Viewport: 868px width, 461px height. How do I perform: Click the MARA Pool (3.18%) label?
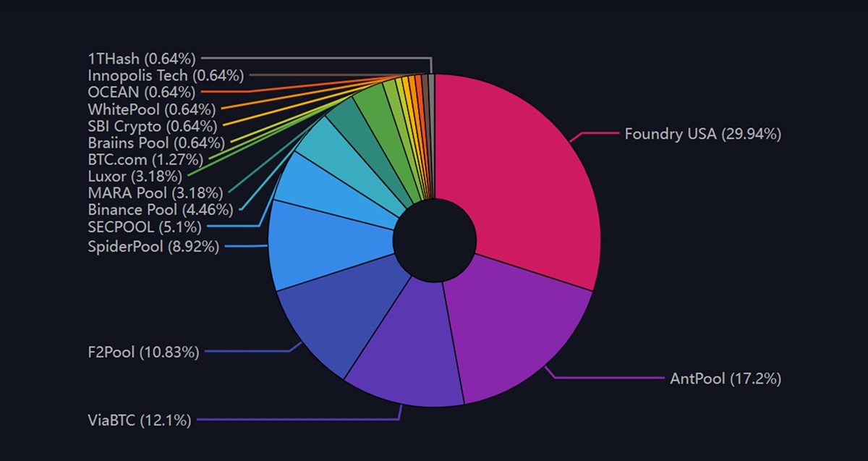tap(155, 193)
